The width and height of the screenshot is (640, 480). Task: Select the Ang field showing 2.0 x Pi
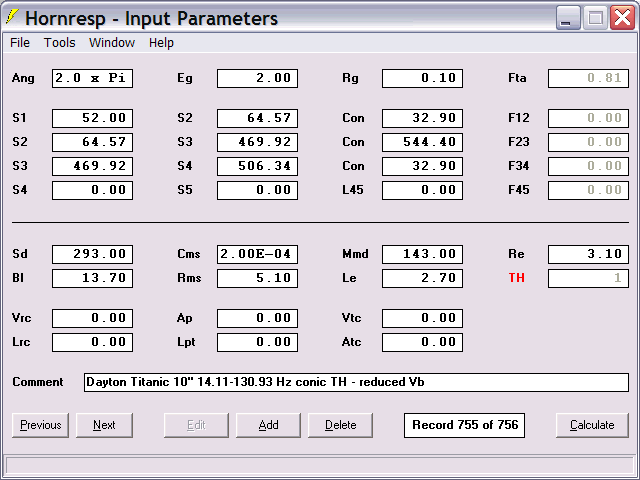[92, 78]
